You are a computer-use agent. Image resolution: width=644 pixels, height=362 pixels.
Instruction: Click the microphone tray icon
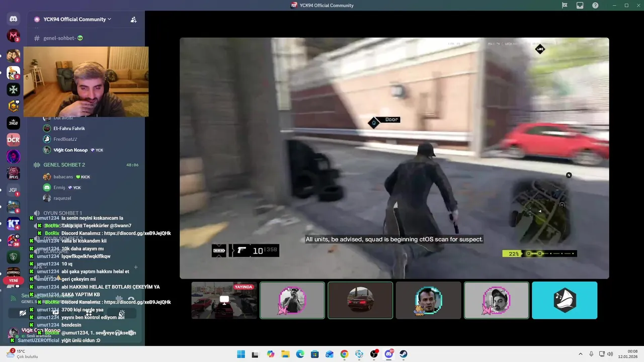tap(591, 354)
